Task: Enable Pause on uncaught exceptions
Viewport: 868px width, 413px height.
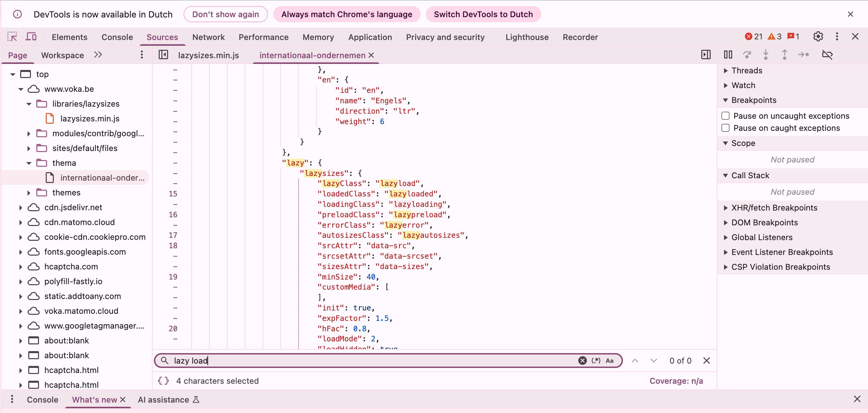Action: point(725,116)
